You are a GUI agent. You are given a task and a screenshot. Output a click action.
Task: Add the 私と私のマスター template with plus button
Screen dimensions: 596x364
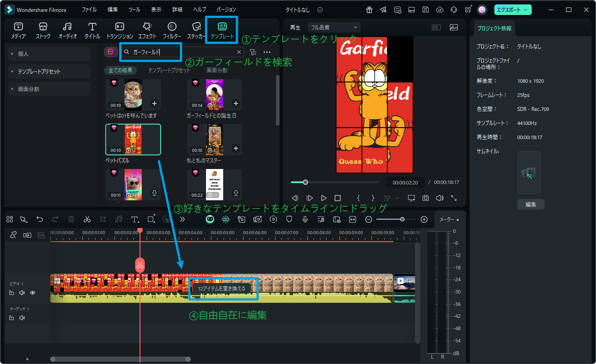[235, 148]
